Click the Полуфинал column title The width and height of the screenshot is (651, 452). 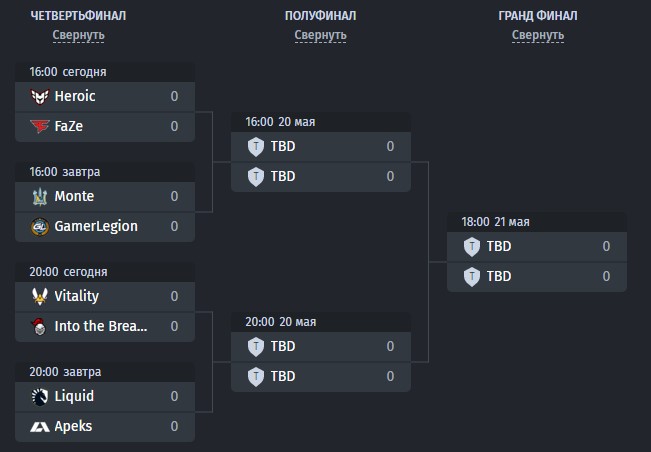click(321, 16)
